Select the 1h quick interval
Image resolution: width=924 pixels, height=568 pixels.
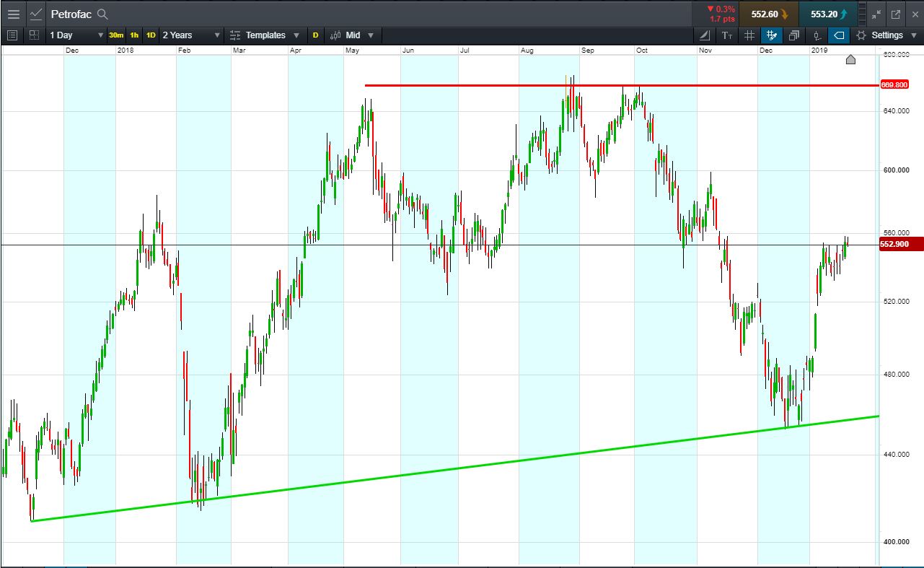coord(134,35)
